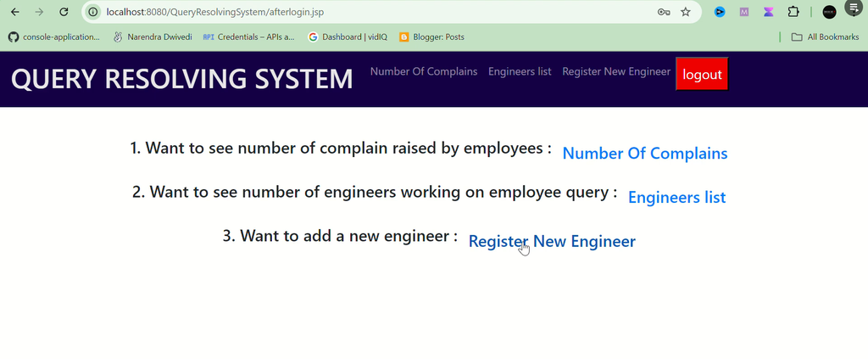Click text '1. Want to see number of complain raised by employees :'
868x359 pixels.
341,149
